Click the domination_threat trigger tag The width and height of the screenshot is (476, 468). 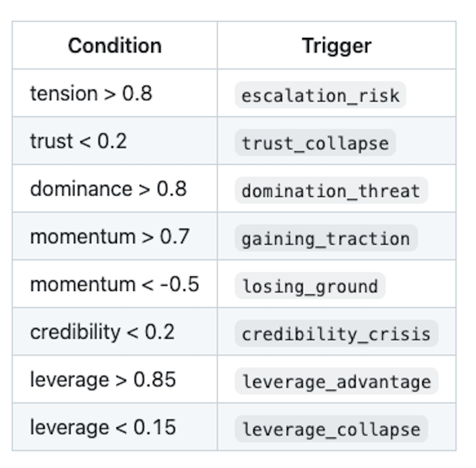click(331, 191)
